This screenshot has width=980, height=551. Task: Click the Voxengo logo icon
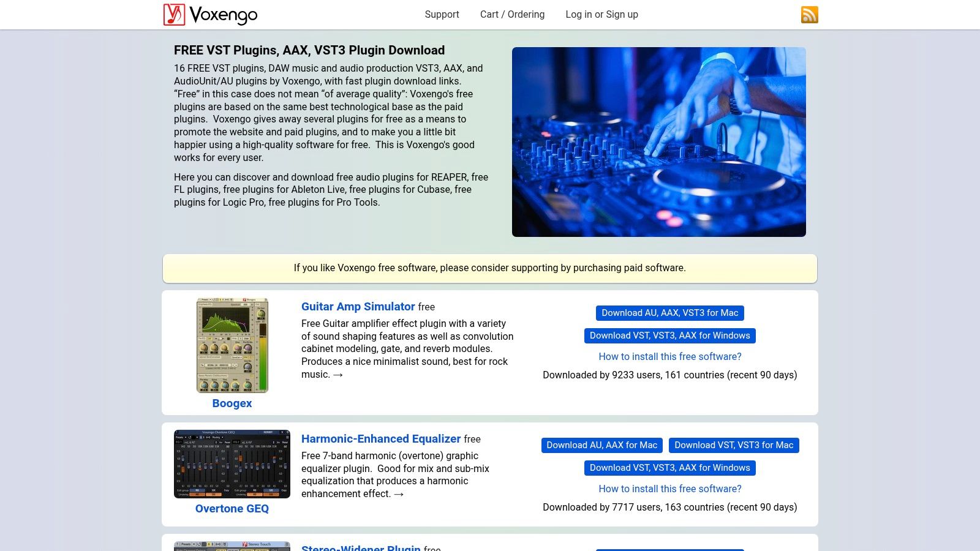pyautogui.click(x=174, y=15)
